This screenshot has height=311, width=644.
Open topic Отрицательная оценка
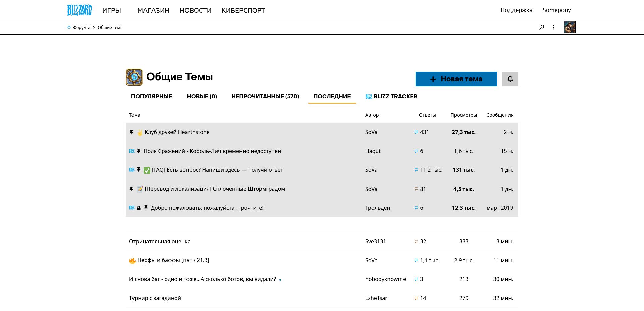(x=160, y=241)
